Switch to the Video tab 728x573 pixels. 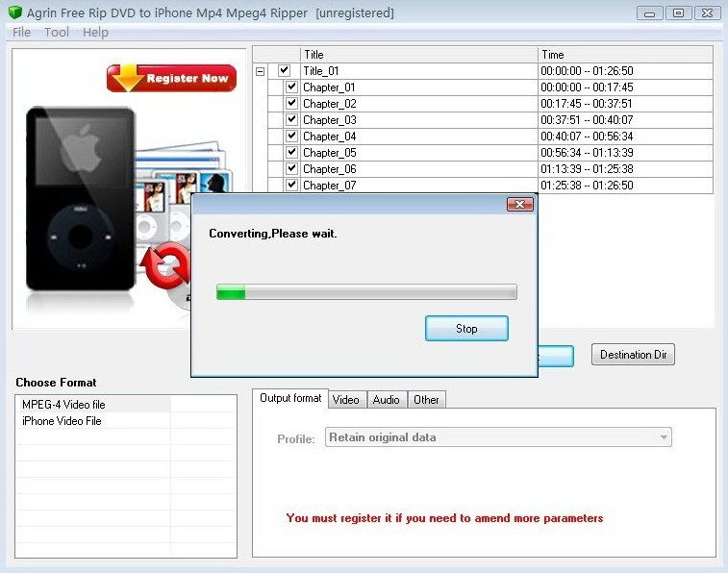346,400
